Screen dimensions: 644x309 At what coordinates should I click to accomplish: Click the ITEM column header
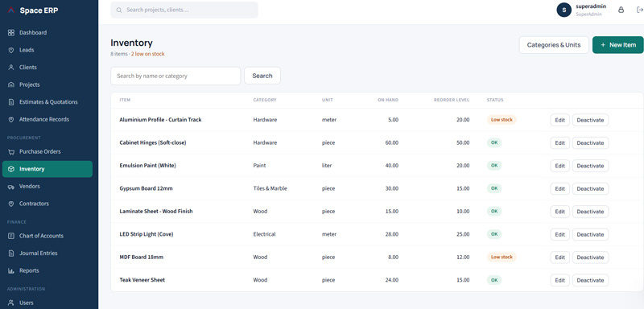[125, 100]
